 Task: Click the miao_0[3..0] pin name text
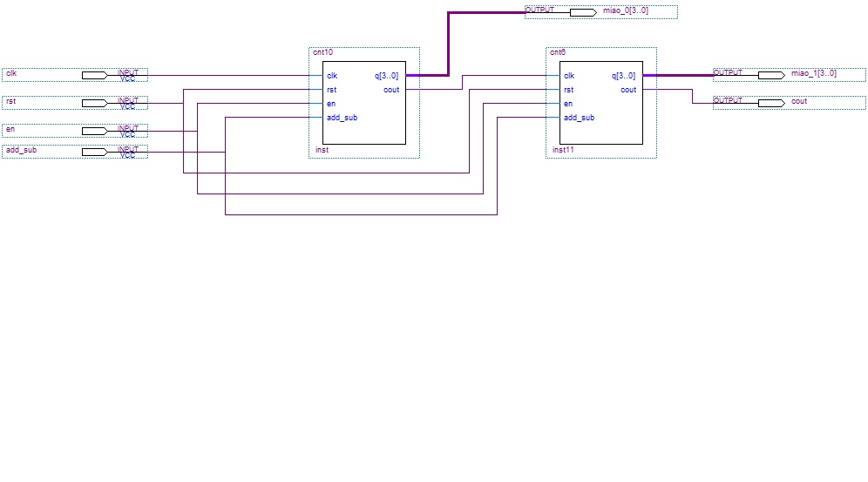626,10
